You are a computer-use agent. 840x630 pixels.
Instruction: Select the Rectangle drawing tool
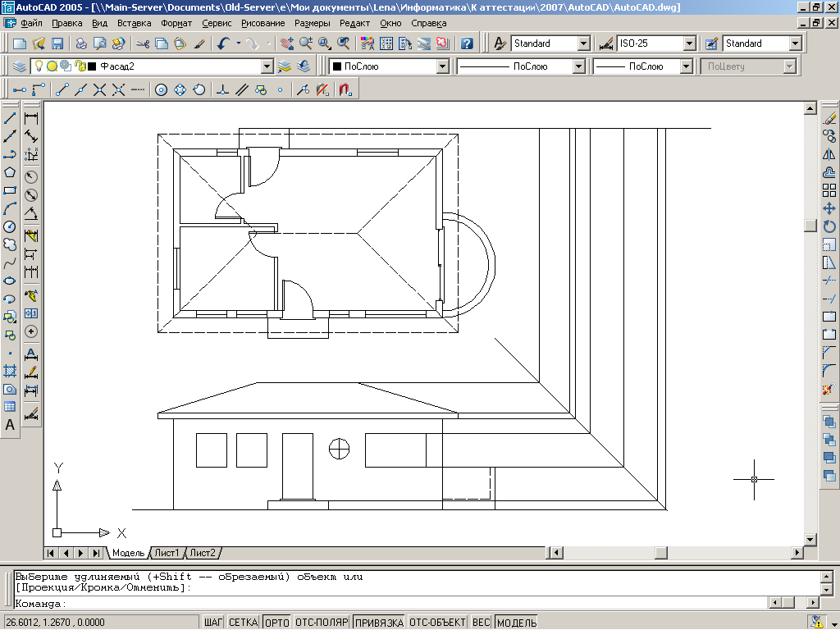pyautogui.click(x=10, y=190)
